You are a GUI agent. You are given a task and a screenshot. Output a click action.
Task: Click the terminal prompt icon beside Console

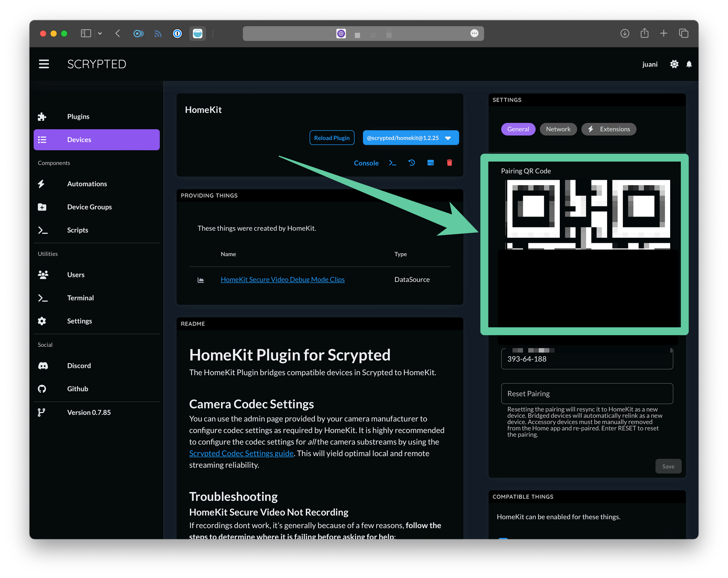pyautogui.click(x=392, y=163)
